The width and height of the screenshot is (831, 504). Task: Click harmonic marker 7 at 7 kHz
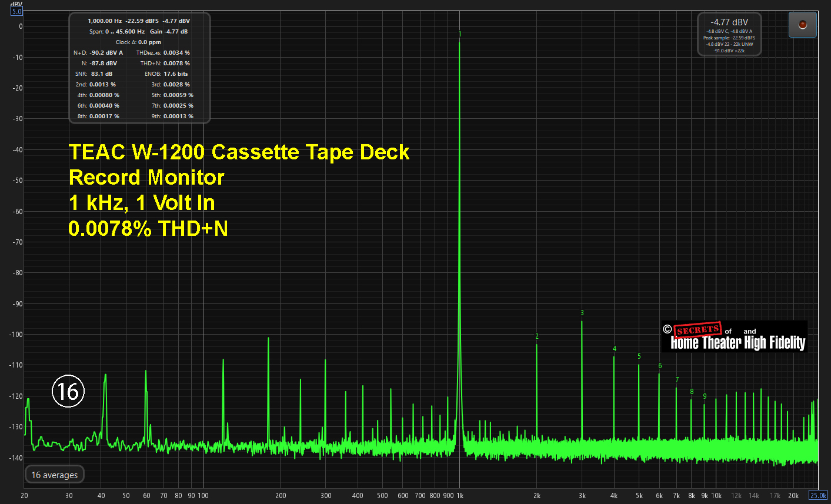pos(677,380)
